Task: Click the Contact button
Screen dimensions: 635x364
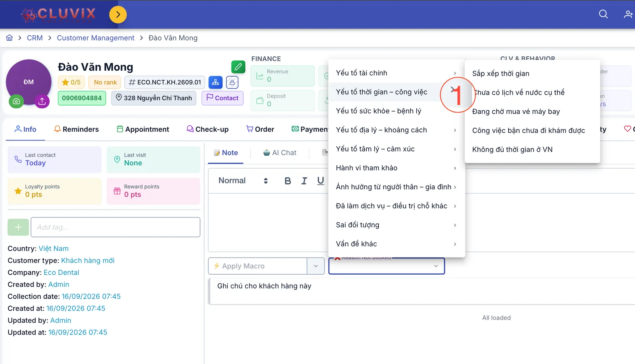Action: click(x=223, y=98)
